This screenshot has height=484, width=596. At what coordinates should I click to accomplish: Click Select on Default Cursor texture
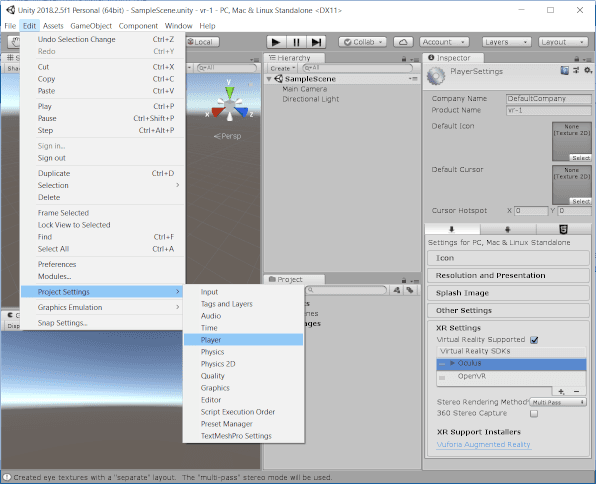tap(580, 201)
